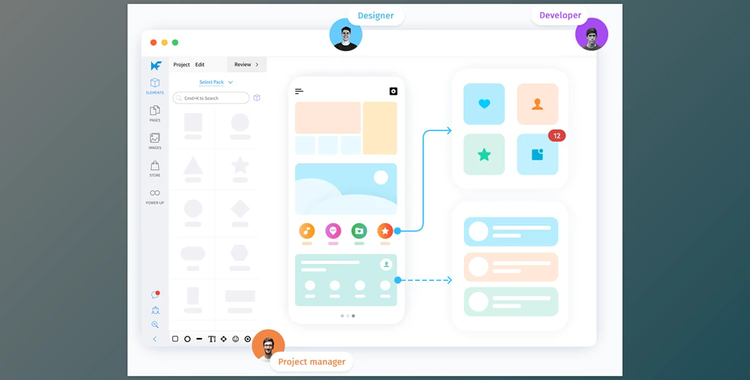This screenshot has width=750, height=380.
Task: Pick the circle shape beside the diamond
Action: (193, 209)
